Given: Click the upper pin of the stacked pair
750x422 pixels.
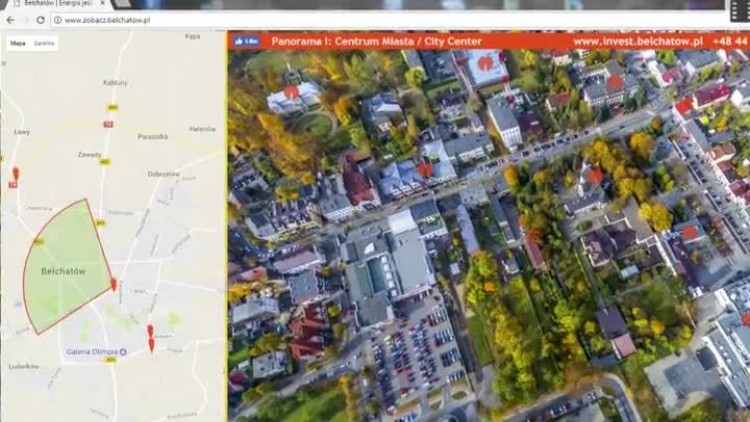Looking at the screenshot, I should pos(150,331).
